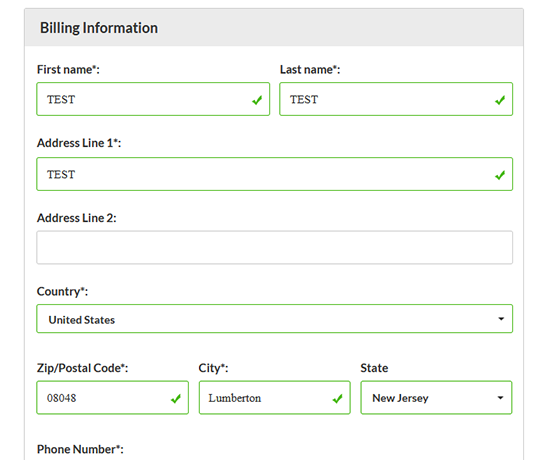
Task: Click the green checkmark in First name field
Action: [x=257, y=100]
